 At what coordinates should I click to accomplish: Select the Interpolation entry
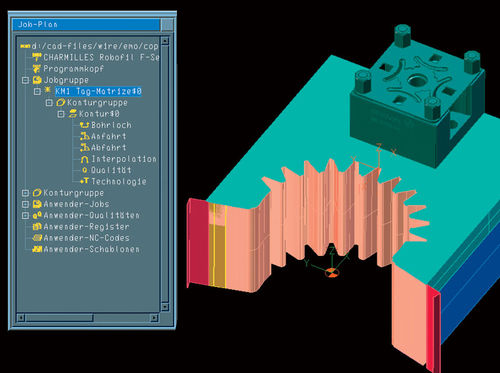[x=124, y=159]
